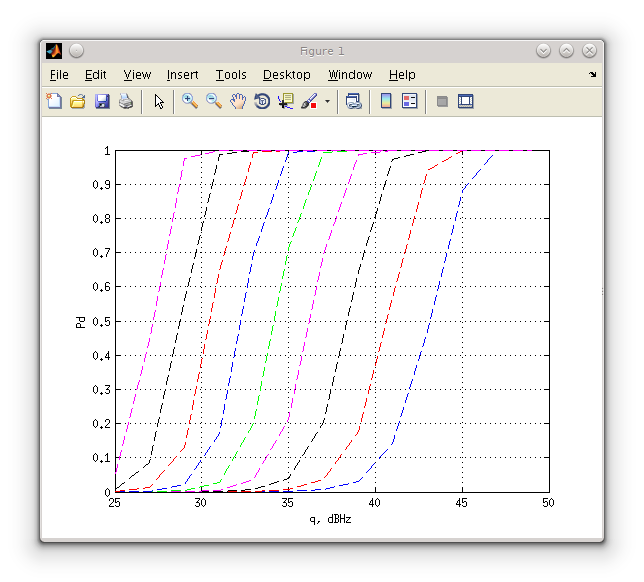The image size is (644, 582).
Task: Click the x-axis tick label 45
Action: pyautogui.click(x=462, y=503)
